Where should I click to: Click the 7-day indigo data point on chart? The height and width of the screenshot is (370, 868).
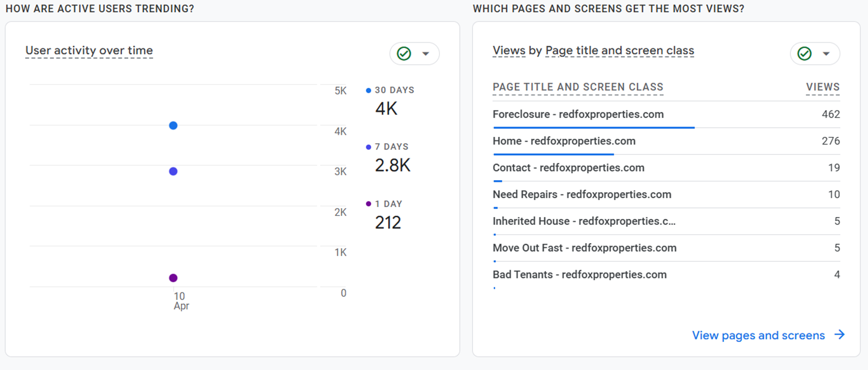pyautogui.click(x=173, y=171)
